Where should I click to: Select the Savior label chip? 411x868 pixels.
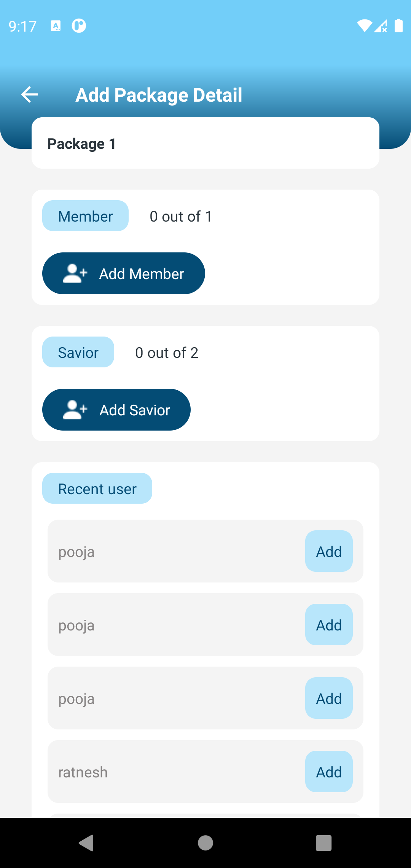(78, 352)
